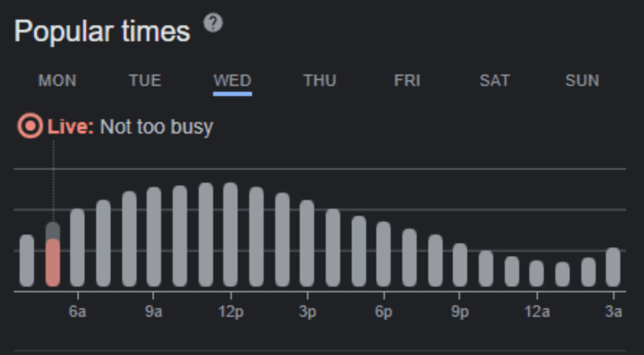The width and height of the screenshot is (644, 355).
Task: Click the bar above 6a
Action: click(77, 248)
